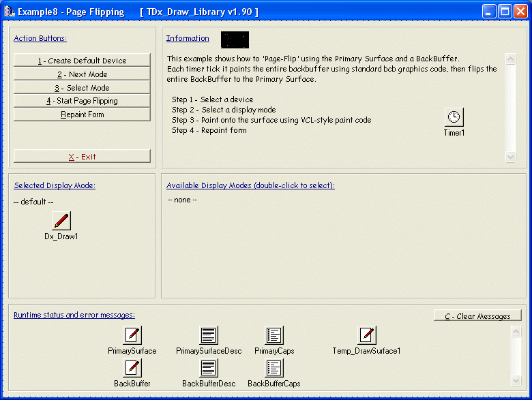Select the Dx_Draw1 component icon
The width and height of the screenshot is (532, 400).
(x=61, y=220)
